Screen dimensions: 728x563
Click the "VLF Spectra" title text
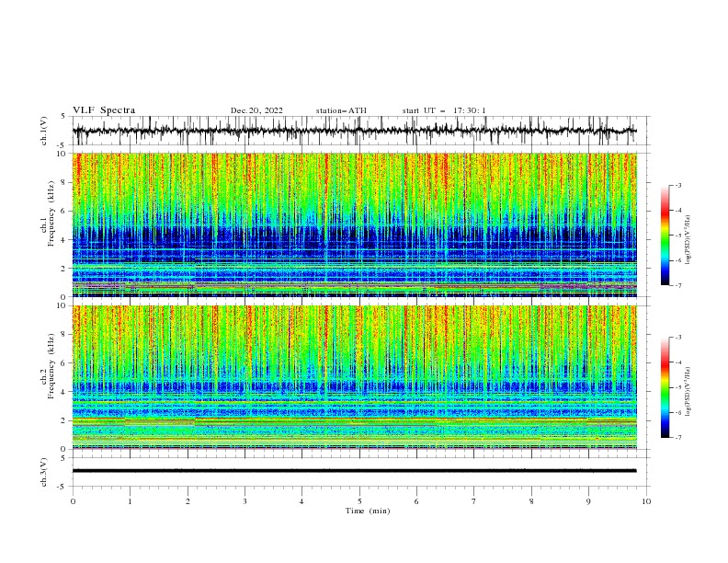pyautogui.click(x=104, y=110)
